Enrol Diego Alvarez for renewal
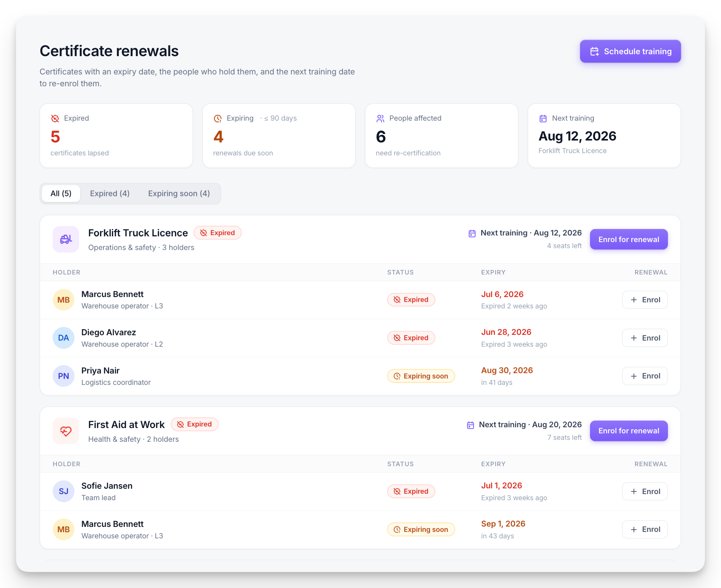The width and height of the screenshot is (721, 588). [645, 338]
